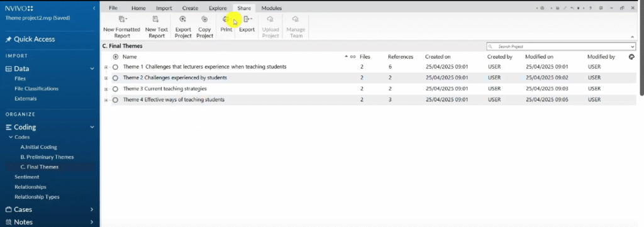Click the Copy Project icon

point(204,19)
